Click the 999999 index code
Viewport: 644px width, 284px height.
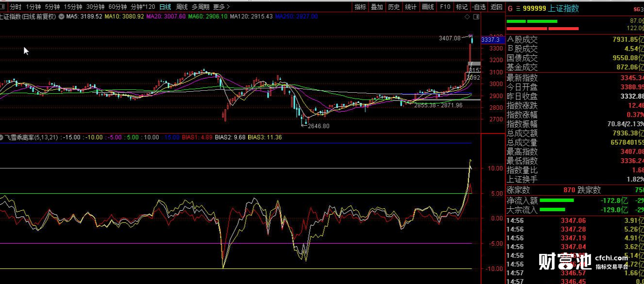(534, 8)
